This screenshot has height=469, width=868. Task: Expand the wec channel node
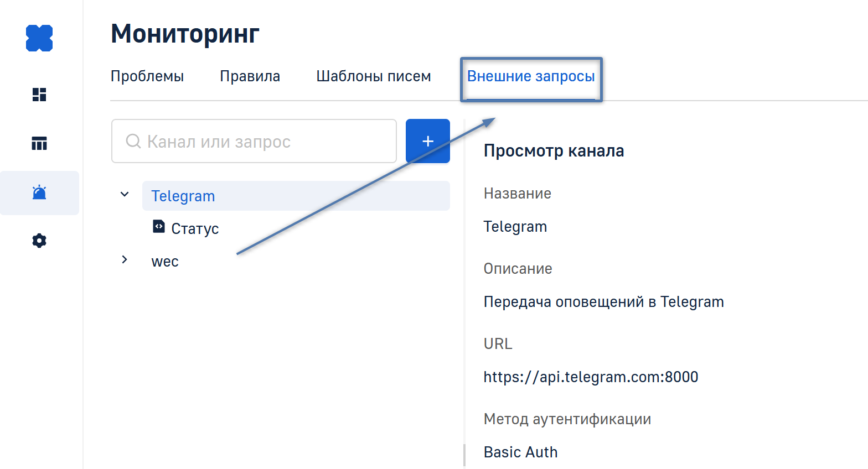tap(125, 260)
